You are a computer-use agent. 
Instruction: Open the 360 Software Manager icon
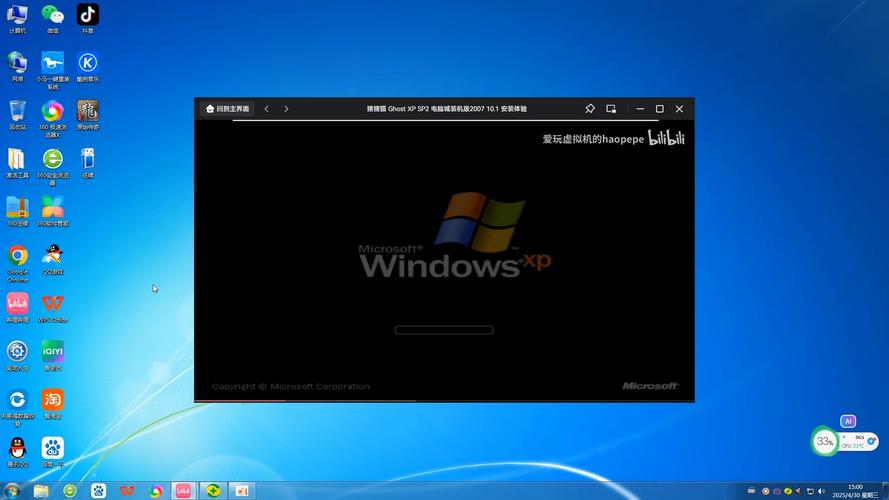[x=53, y=211]
